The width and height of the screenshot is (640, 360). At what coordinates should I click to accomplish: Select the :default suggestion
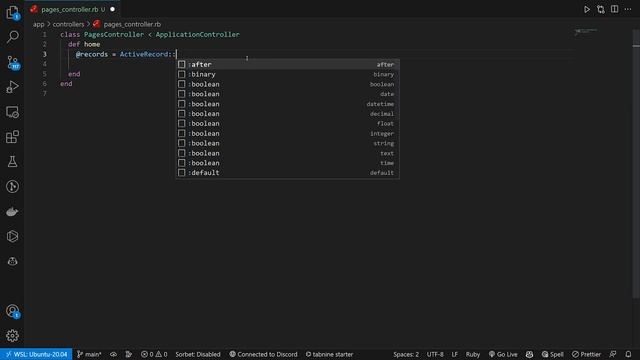point(287,173)
